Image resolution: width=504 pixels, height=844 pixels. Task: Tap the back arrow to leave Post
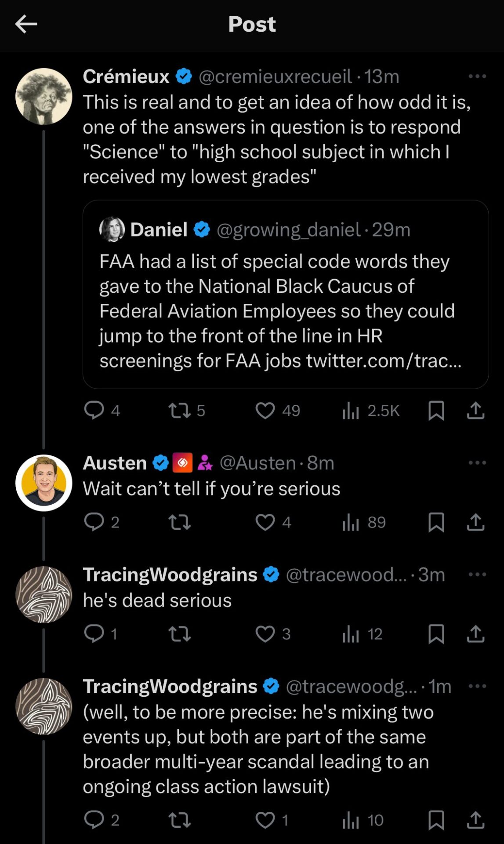26,24
